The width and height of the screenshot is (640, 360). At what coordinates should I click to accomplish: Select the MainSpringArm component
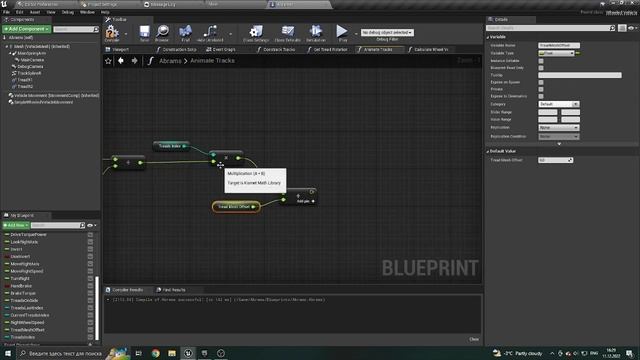(x=31, y=53)
